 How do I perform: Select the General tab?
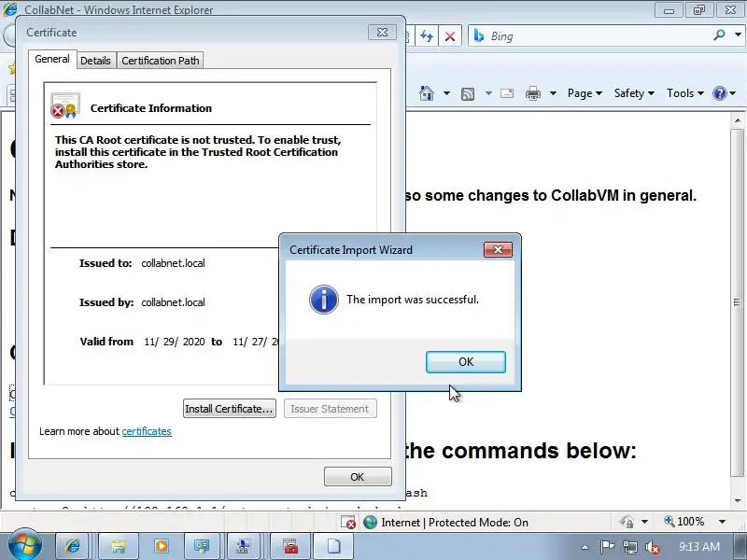pos(52,59)
